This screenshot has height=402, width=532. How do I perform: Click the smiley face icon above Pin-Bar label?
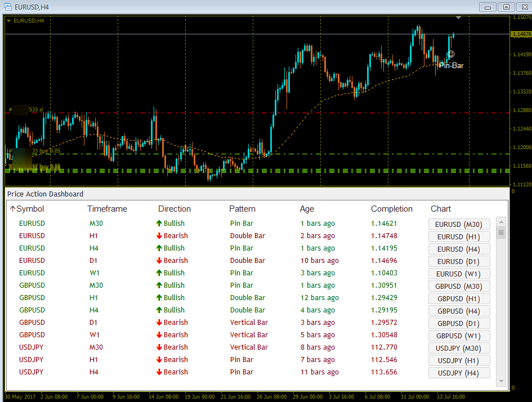pos(451,54)
